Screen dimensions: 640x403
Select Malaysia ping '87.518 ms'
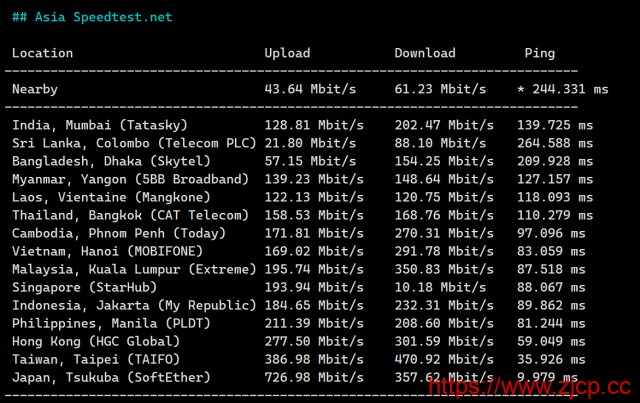click(551, 269)
